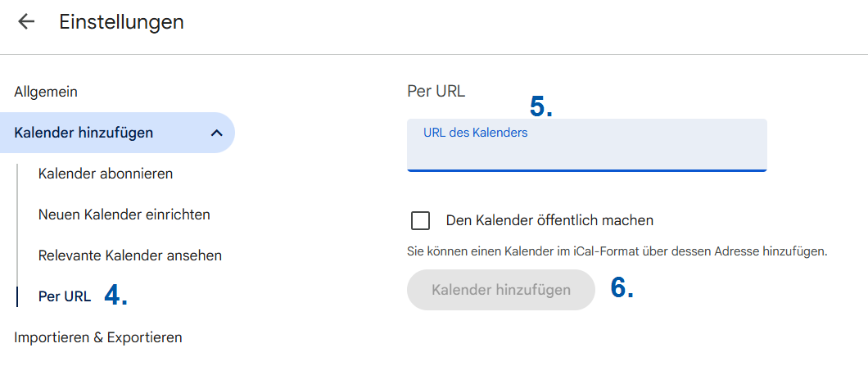Click the Einstellungen page title
Screen dimensions: 868x366
(x=121, y=22)
